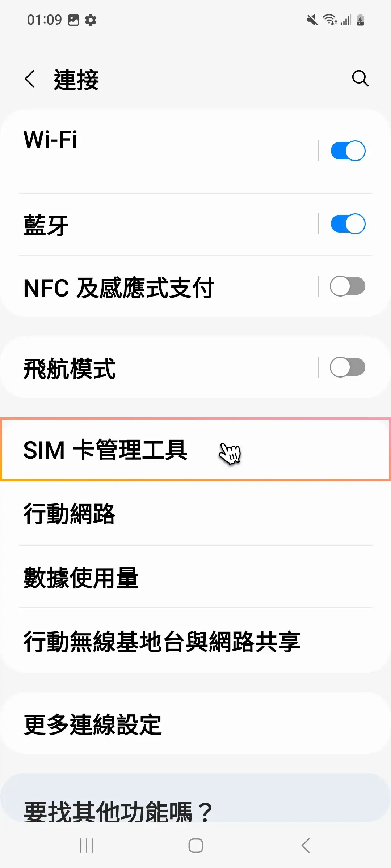The width and height of the screenshot is (391, 868).
Task: Enable NFC 及感應式支付
Action: click(347, 286)
